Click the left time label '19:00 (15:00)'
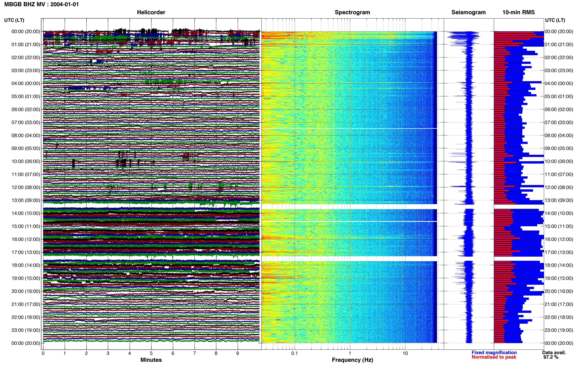Screen dimensions: 588x368 point(26,278)
